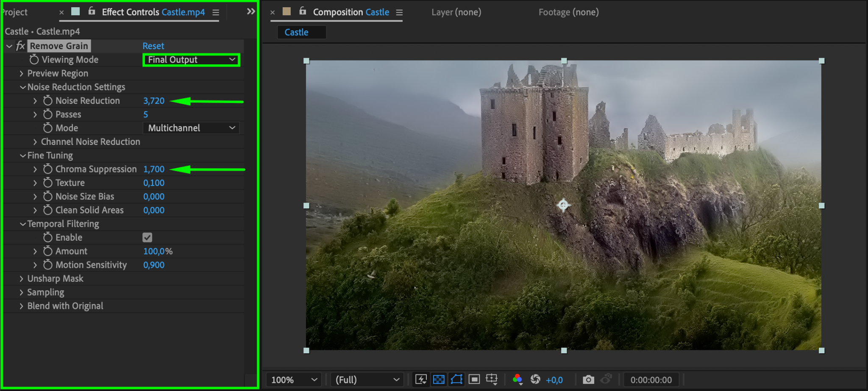Disable the Temporal Filtering Enable checkbox
This screenshot has height=391, width=868.
[x=147, y=238]
